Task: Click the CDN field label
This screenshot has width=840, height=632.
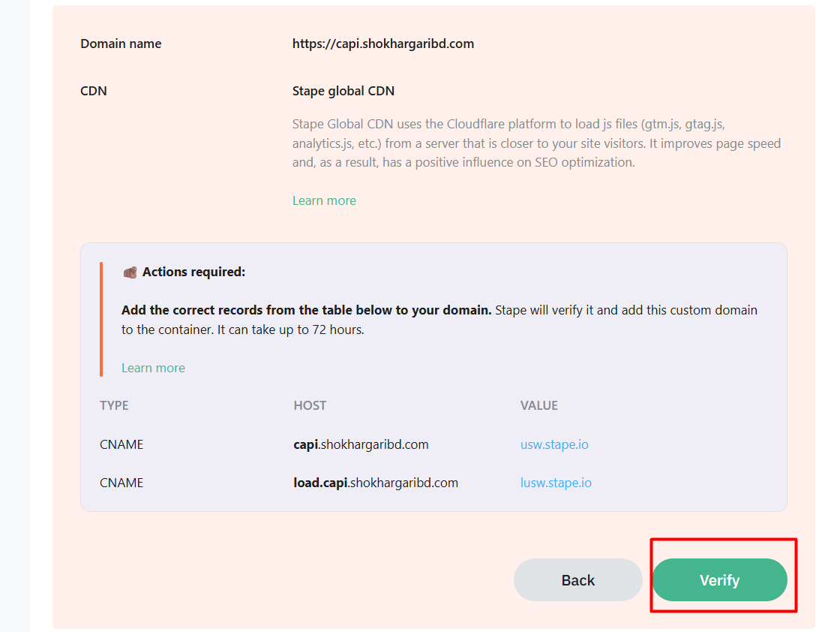Action: [94, 91]
